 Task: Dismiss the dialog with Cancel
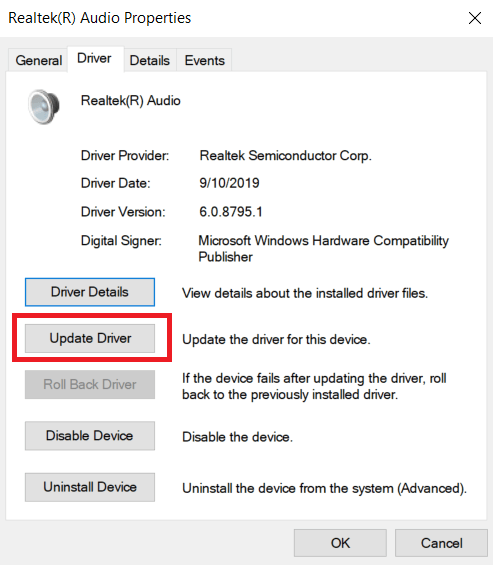[441, 543]
